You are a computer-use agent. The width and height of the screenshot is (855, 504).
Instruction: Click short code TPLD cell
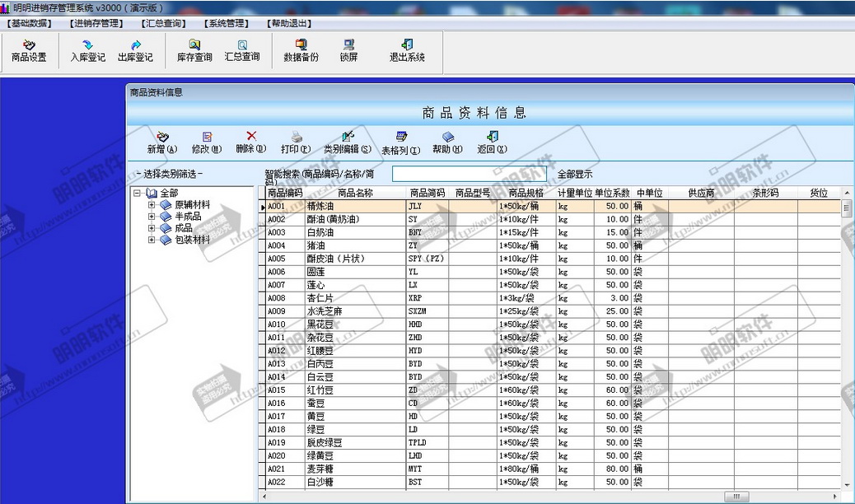(x=427, y=442)
